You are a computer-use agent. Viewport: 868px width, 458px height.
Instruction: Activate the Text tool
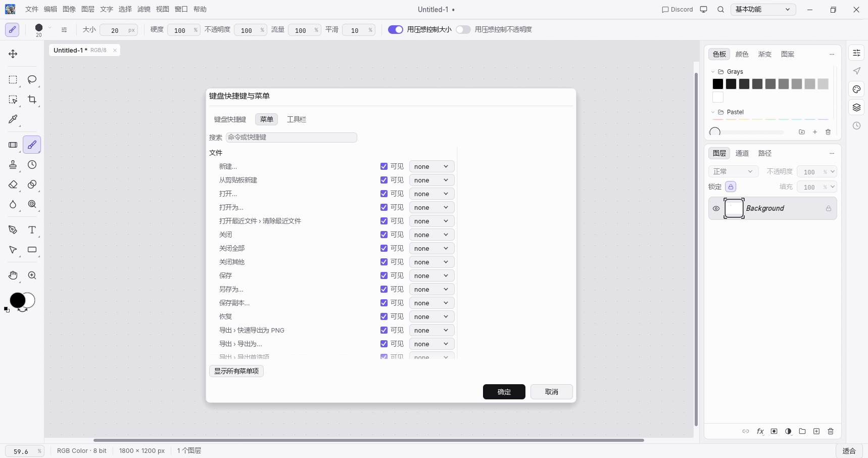pos(32,230)
